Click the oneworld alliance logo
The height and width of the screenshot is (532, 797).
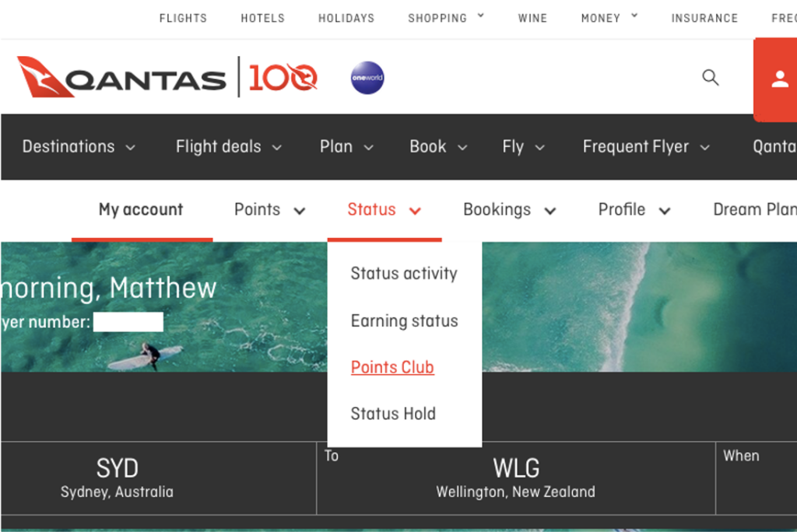pos(367,77)
